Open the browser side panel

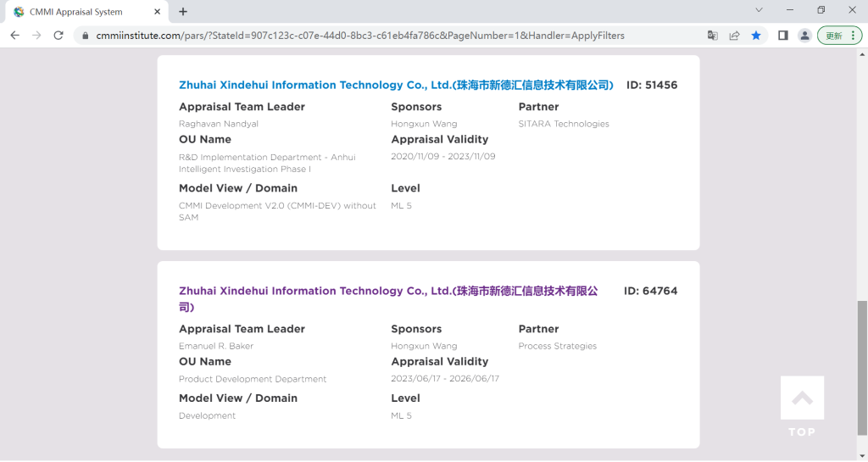[x=782, y=36]
